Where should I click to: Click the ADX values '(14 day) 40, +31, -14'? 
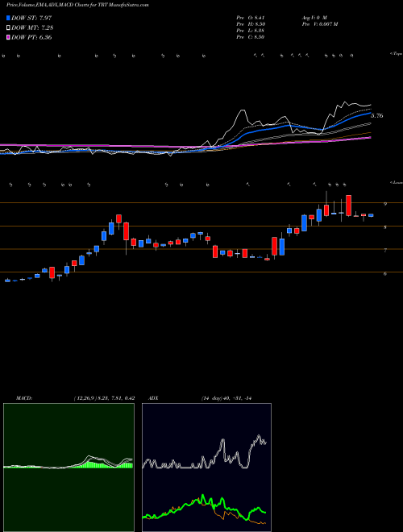coord(226,398)
